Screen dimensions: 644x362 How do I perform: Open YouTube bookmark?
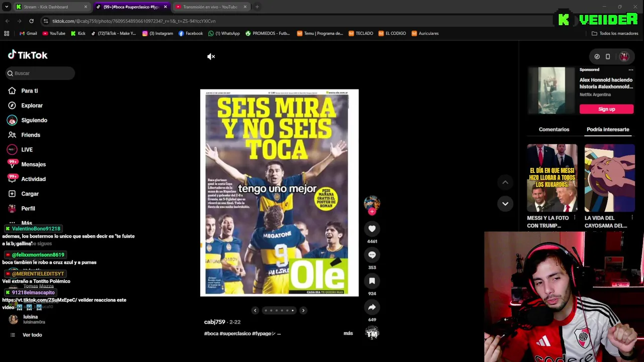click(54, 34)
